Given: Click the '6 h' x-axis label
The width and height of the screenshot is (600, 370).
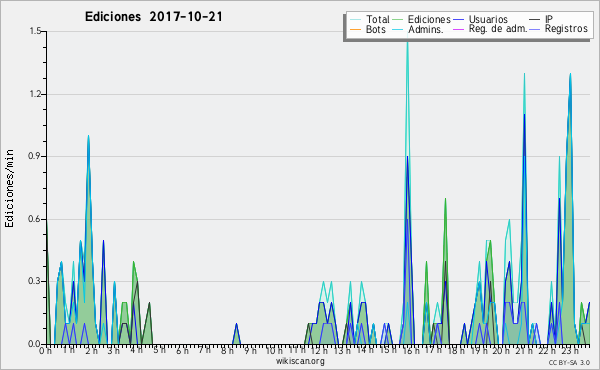Looking at the screenshot, I should pos(182,350).
